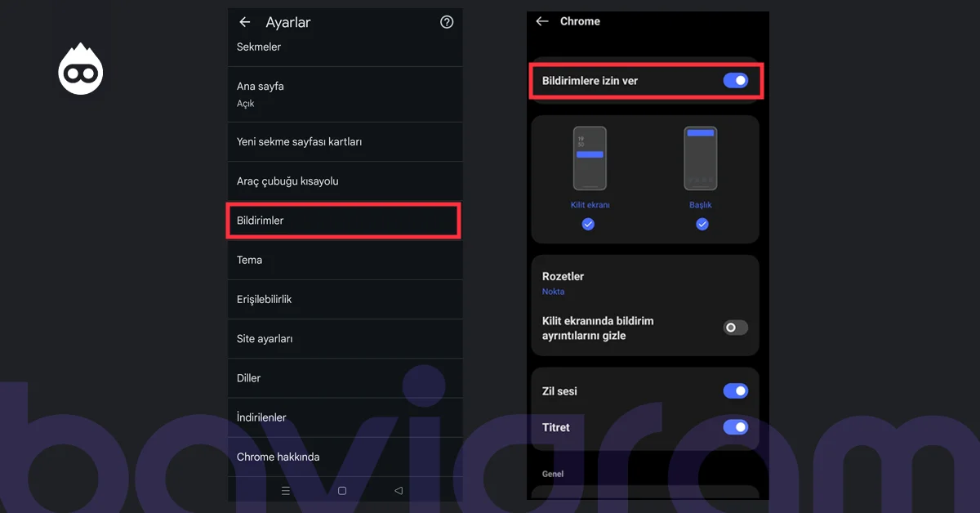980x513 pixels.
Task: Open the Ana sayfa setting showing Açık
Action: tap(343, 93)
